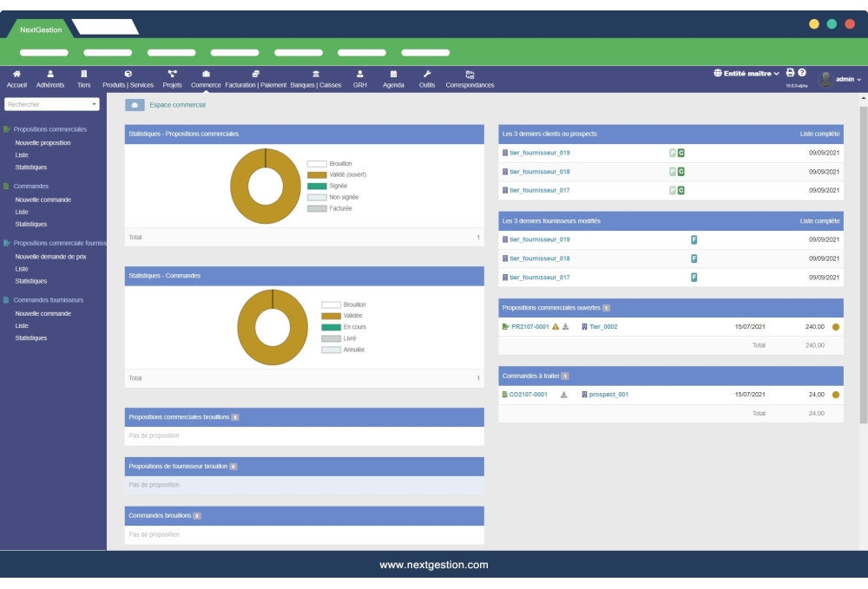Download PDF icon for PR2107-0001

coord(566,327)
